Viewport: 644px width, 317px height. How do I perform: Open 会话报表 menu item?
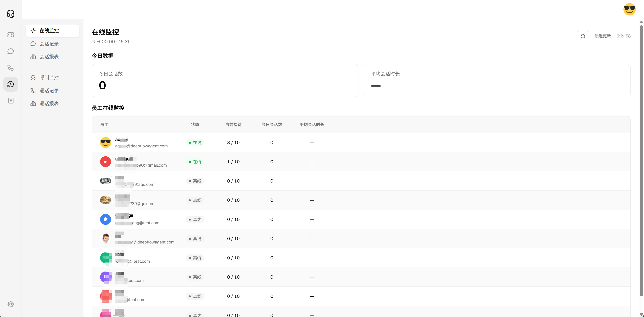[52, 57]
